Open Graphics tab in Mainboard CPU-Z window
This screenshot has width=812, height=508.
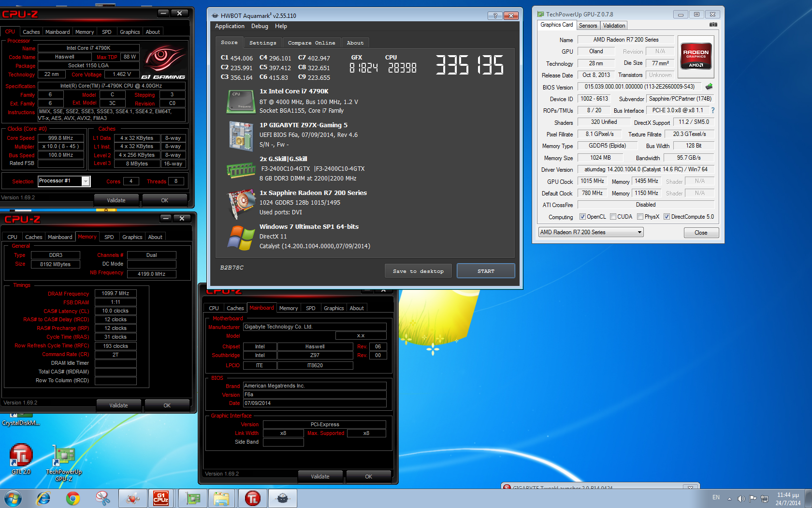pos(334,308)
